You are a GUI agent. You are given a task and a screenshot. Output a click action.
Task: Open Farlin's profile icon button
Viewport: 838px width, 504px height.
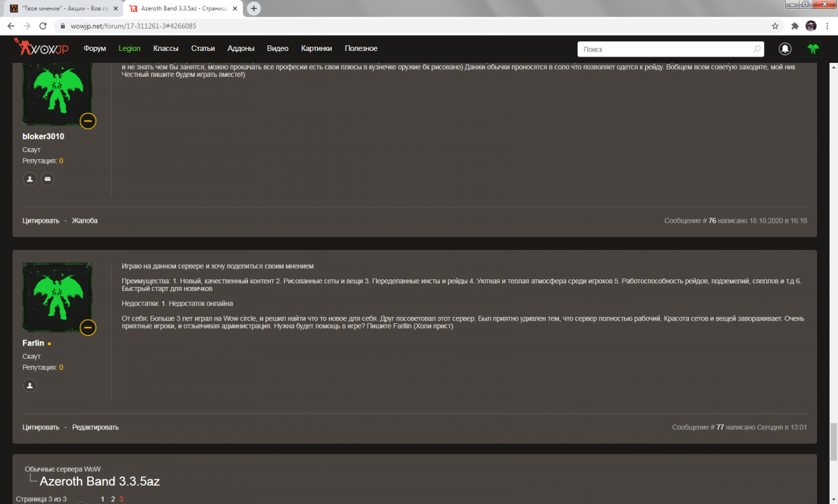(29, 385)
